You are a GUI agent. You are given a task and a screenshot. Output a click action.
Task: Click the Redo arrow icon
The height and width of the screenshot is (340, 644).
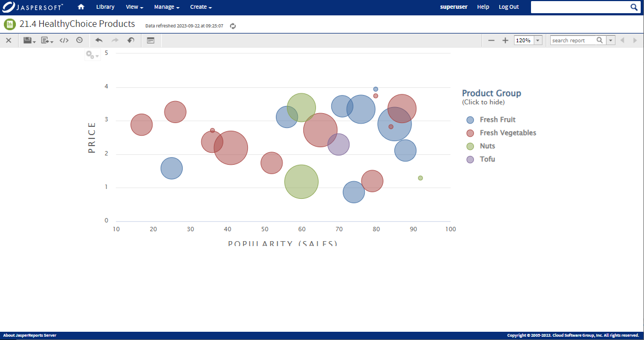pos(115,40)
